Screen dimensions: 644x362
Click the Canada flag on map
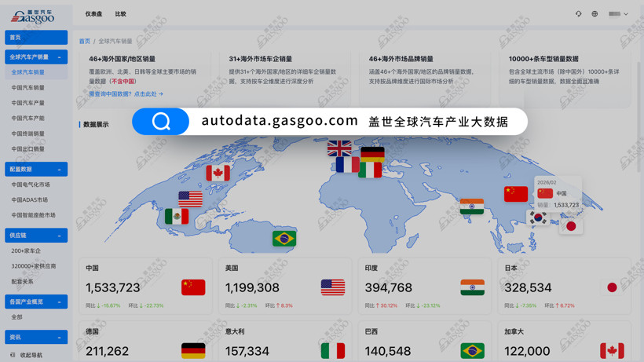tap(218, 173)
